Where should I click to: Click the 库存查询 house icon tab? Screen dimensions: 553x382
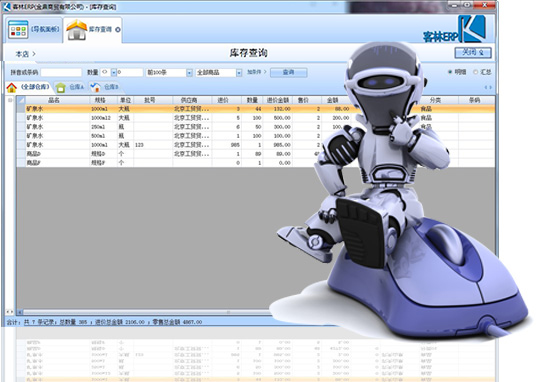tap(77, 30)
